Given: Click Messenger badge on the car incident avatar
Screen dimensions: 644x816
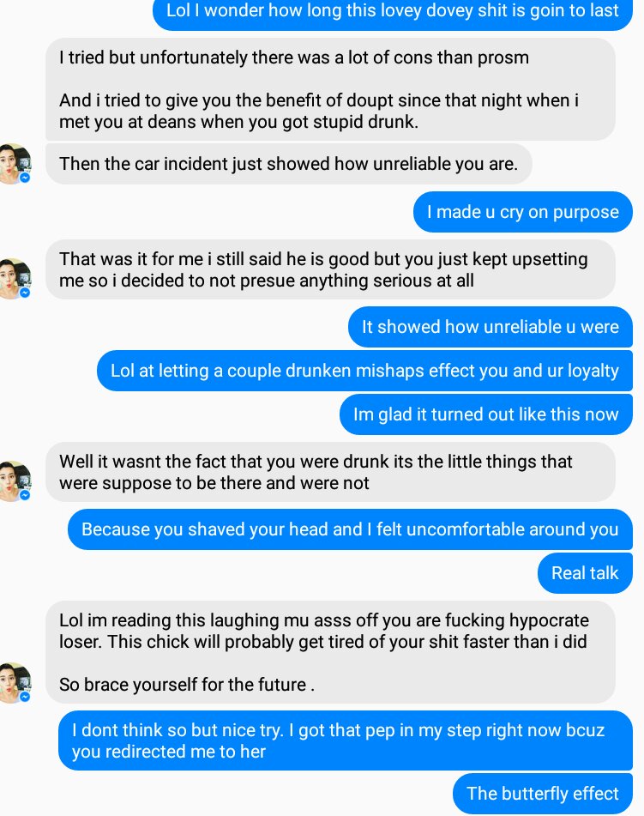Looking at the screenshot, I should [25, 178].
